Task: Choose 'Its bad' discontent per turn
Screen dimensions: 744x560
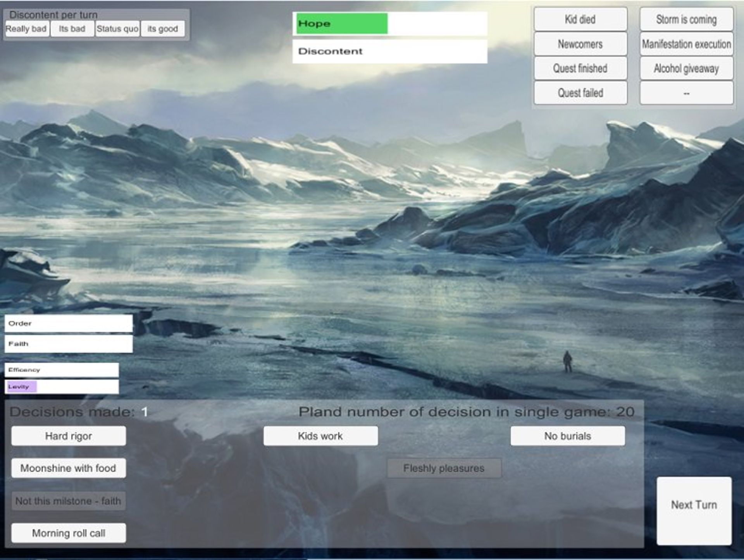Action: click(72, 29)
